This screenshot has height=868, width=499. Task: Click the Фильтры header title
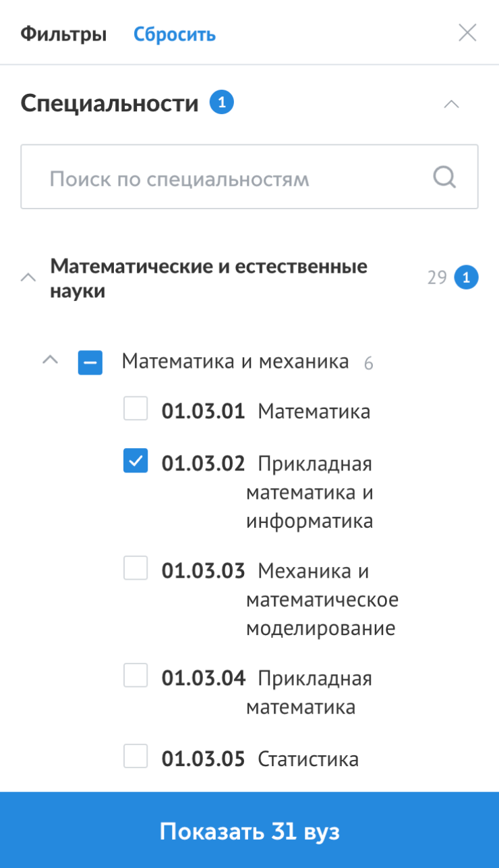point(63,34)
